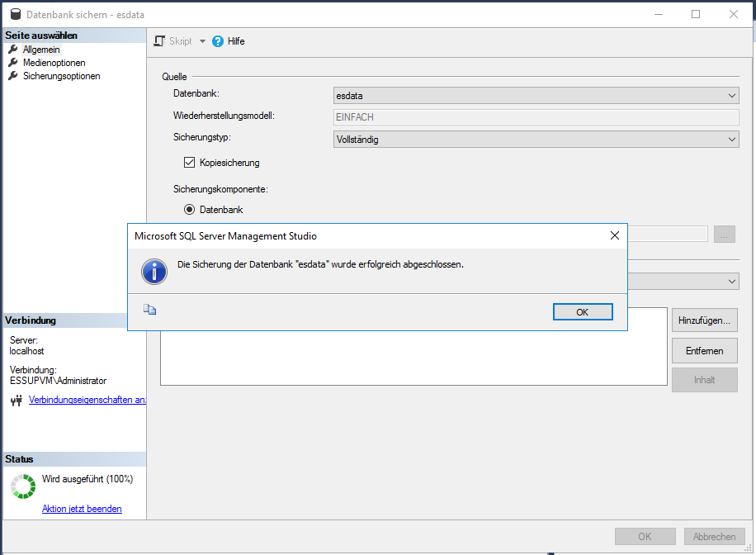Click the Skript toolbar icon

(159, 41)
